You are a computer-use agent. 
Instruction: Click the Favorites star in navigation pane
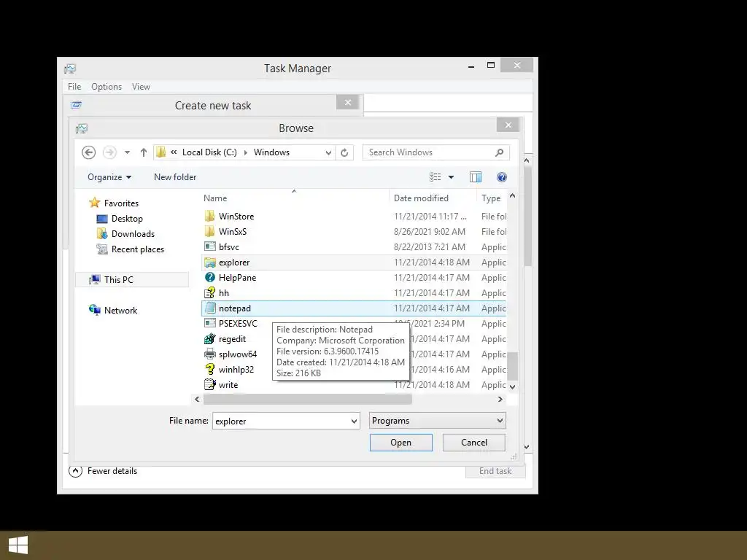click(x=94, y=203)
